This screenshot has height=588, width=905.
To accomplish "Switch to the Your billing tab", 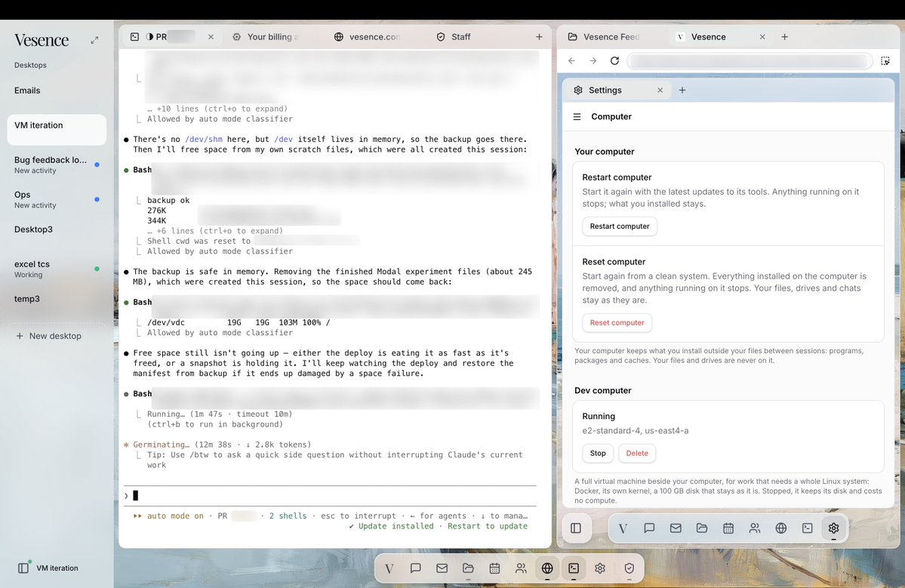I will point(266,37).
